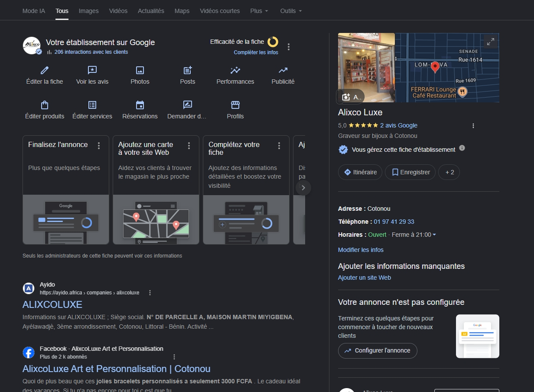Switch to the Maps tab
Image resolution: width=534 pixels, height=392 pixels.
pyautogui.click(x=182, y=11)
